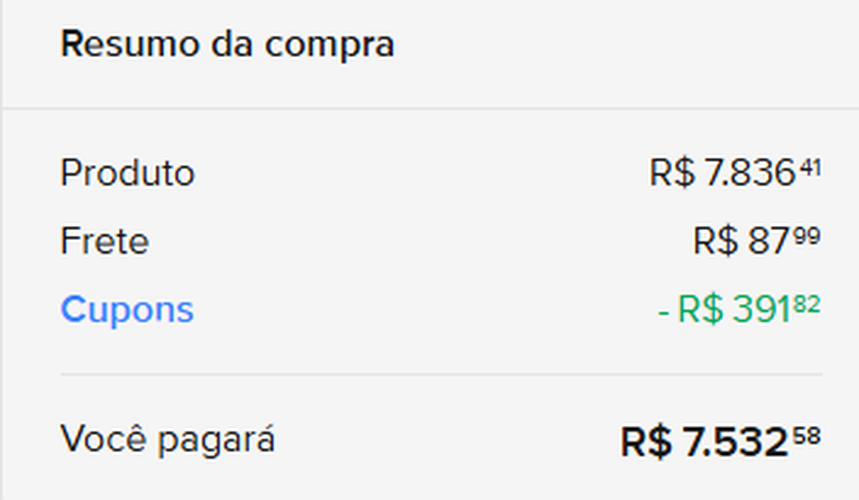Image resolution: width=859 pixels, height=500 pixels.
Task: Click the shipping cost R$ 87
Action: (741, 242)
